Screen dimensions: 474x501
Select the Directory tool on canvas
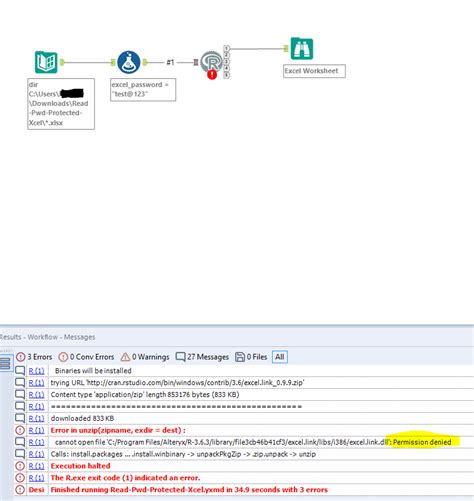[46, 62]
